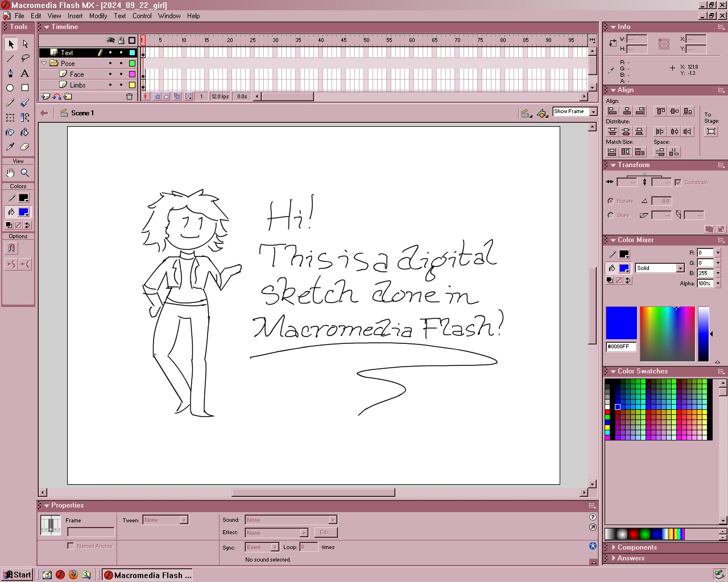Screen dimensions: 728x582
Task: Select the Fill Transform tool
Action: 25,118
